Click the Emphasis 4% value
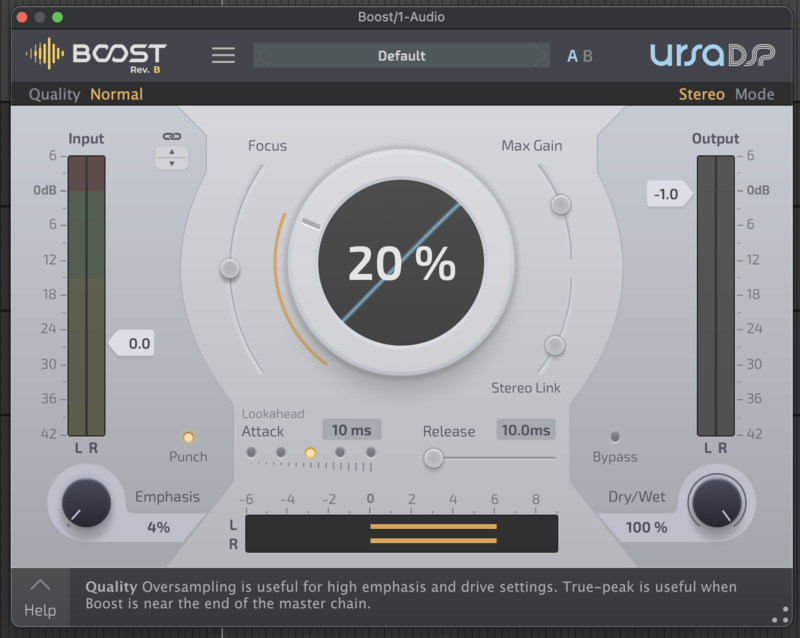 pos(159,527)
